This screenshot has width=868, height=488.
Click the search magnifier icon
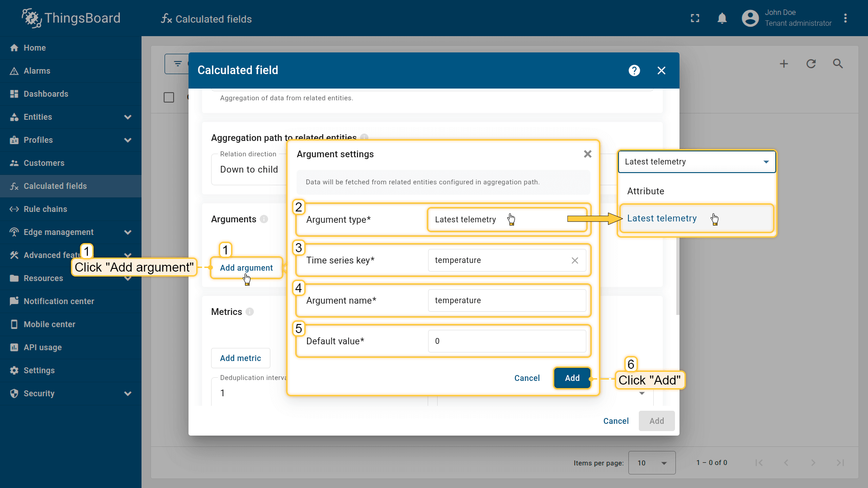tap(838, 64)
